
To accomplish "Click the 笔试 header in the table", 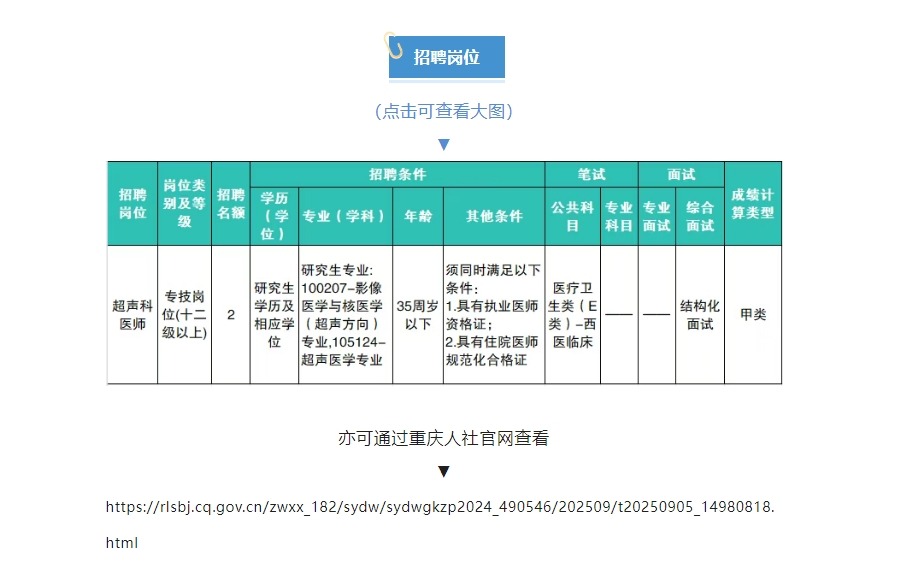I will [591, 174].
